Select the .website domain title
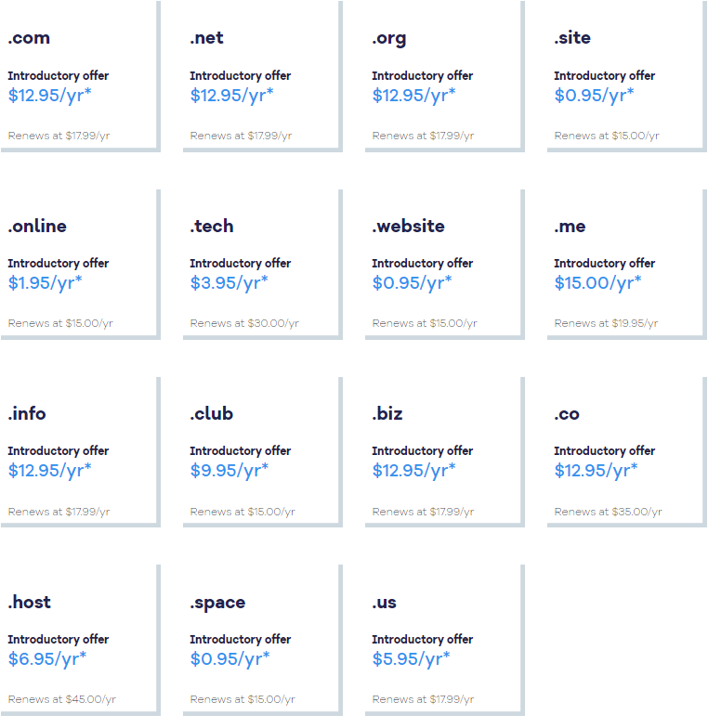The width and height of the screenshot is (708, 728). (x=408, y=227)
